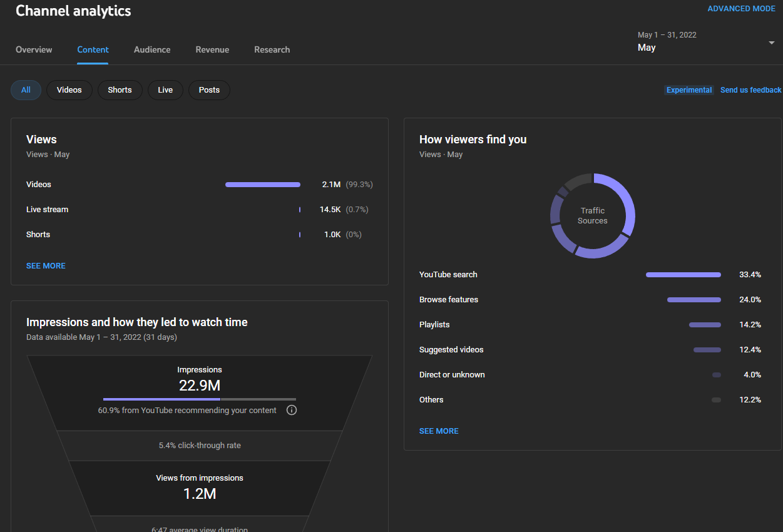The width and height of the screenshot is (783, 532).
Task: Click SEE MORE under How viewers find you
Action: [439, 431]
